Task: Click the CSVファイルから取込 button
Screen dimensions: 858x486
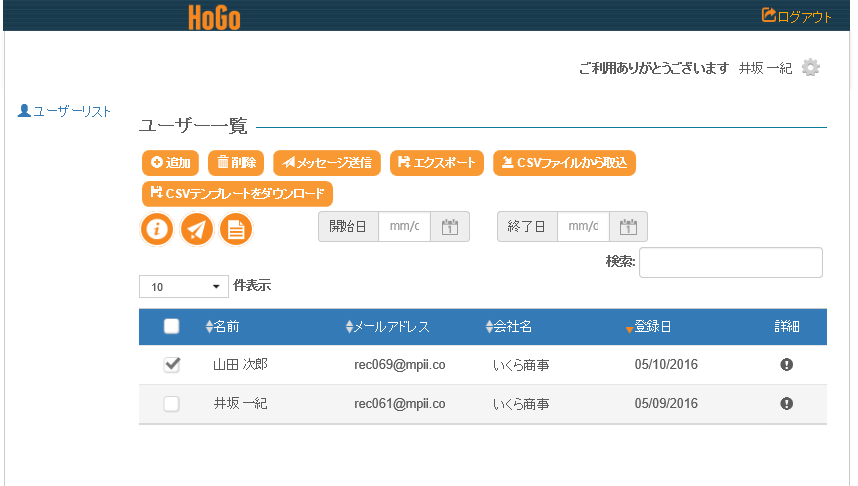Action: click(564, 162)
